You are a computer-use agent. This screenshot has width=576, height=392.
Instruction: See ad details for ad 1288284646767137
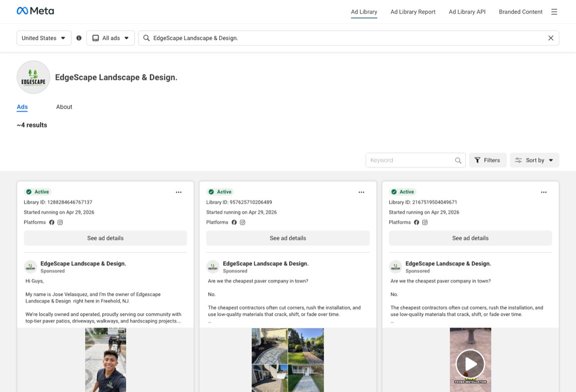(x=105, y=238)
